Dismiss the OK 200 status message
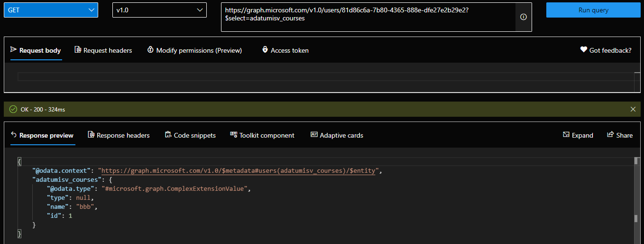 click(x=633, y=109)
